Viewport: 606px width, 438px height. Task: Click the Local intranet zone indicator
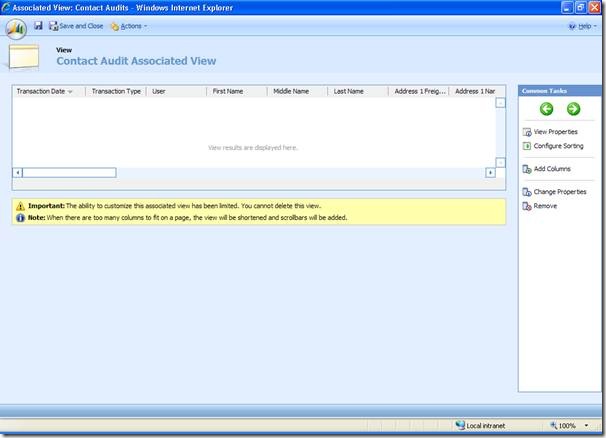[x=487, y=425]
